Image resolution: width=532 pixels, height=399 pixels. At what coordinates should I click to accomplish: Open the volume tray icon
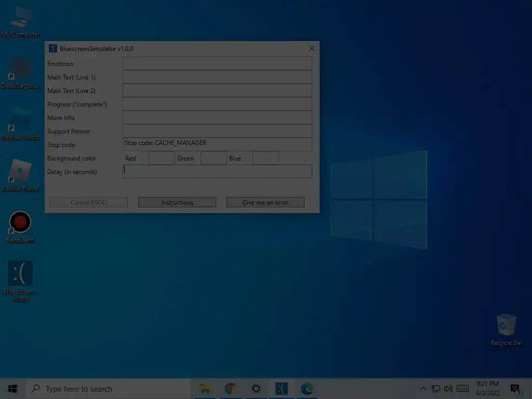coord(448,389)
